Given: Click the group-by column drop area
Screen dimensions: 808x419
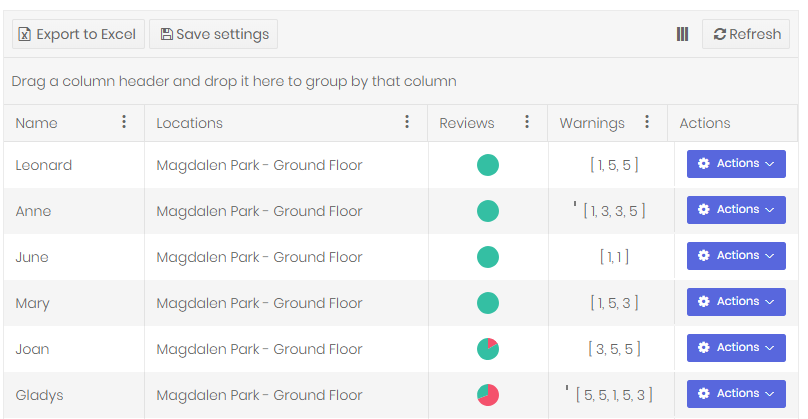Looking at the screenshot, I should (234, 81).
